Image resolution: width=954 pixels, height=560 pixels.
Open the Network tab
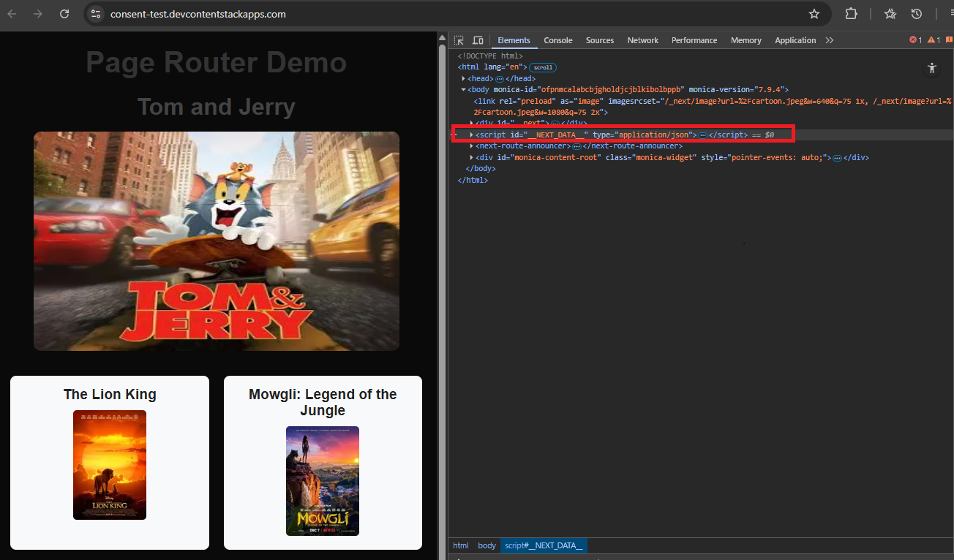pyautogui.click(x=643, y=40)
